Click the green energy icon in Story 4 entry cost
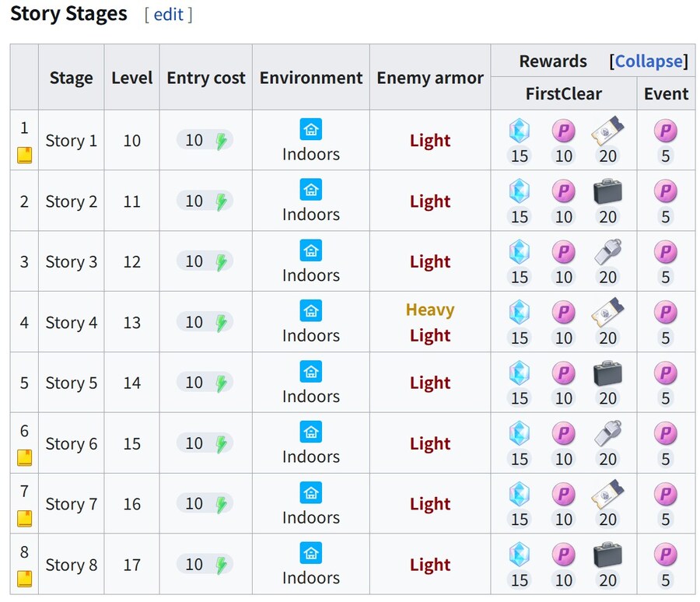 (221, 323)
